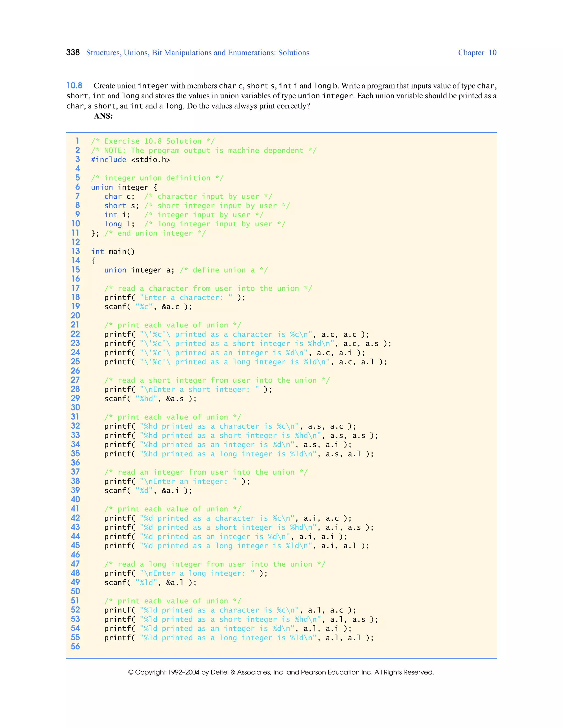Click the 'int i;' declaration
The image size is (563, 728).
(x=117, y=215)
